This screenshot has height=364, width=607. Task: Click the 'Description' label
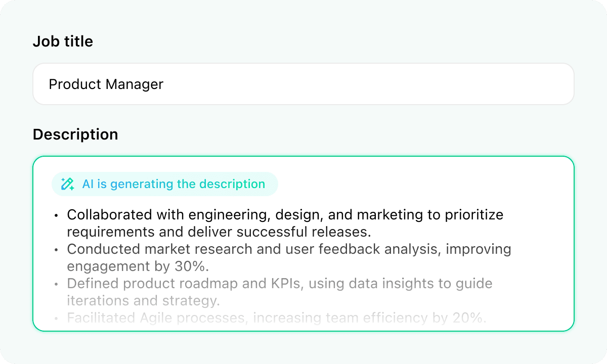coord(75,134)
